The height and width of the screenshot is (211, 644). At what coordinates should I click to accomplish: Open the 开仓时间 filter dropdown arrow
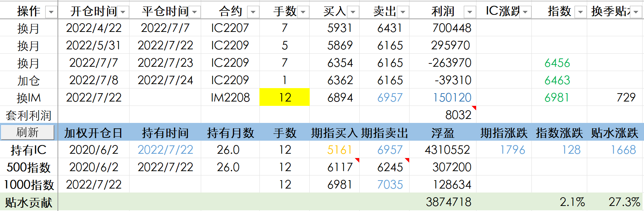coord(123,12)
